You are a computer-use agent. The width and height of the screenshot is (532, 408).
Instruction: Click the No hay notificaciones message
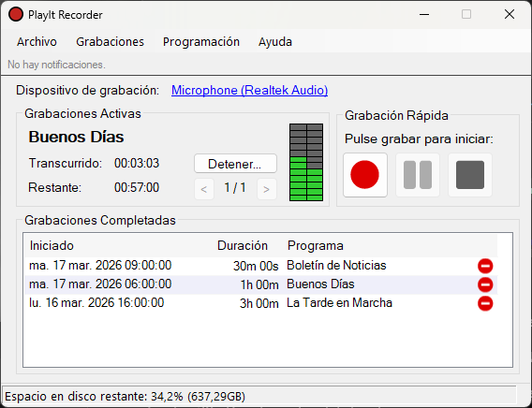click(56, 65)
